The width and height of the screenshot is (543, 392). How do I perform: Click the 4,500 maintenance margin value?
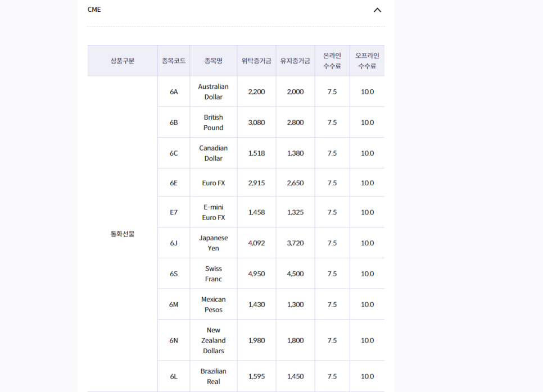(296, 274)
